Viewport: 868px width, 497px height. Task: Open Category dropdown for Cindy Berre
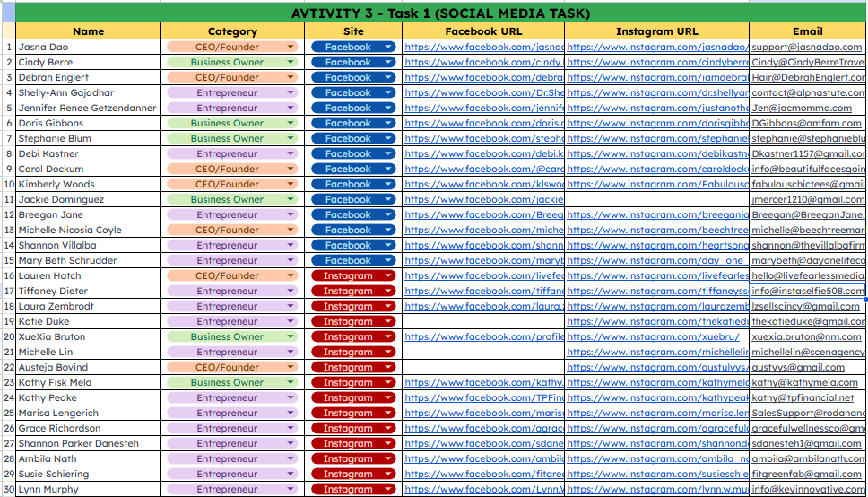290,62
